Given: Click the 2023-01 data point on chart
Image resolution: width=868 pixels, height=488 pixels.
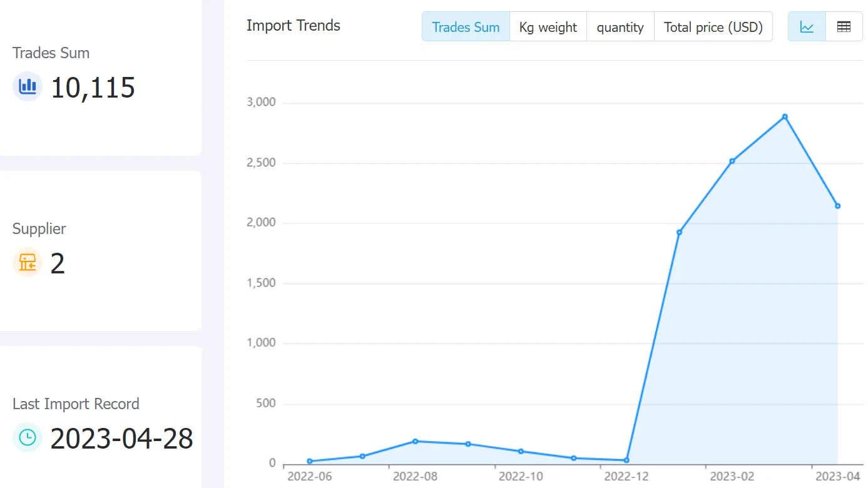Looking at the screenshot, I should pos(679,232).
